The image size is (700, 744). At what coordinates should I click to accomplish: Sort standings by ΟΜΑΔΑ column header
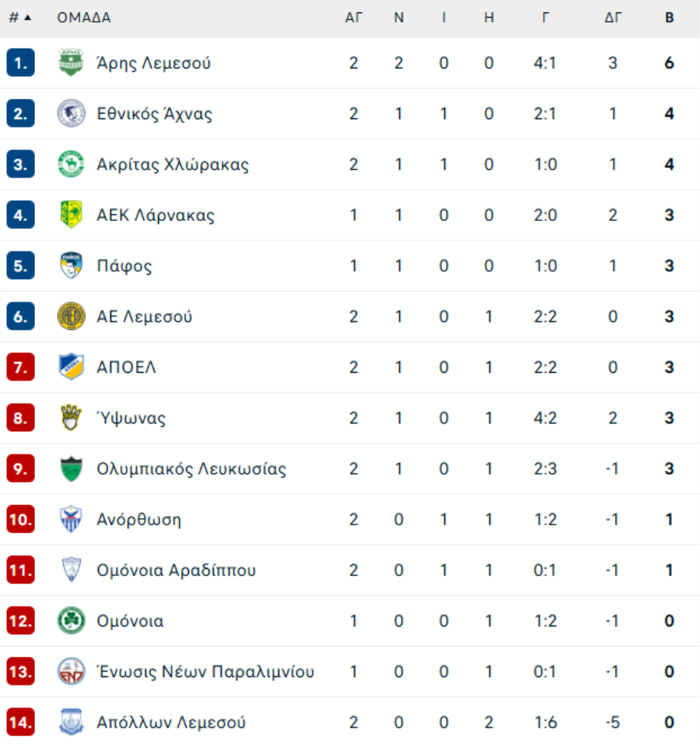[84, 18]
